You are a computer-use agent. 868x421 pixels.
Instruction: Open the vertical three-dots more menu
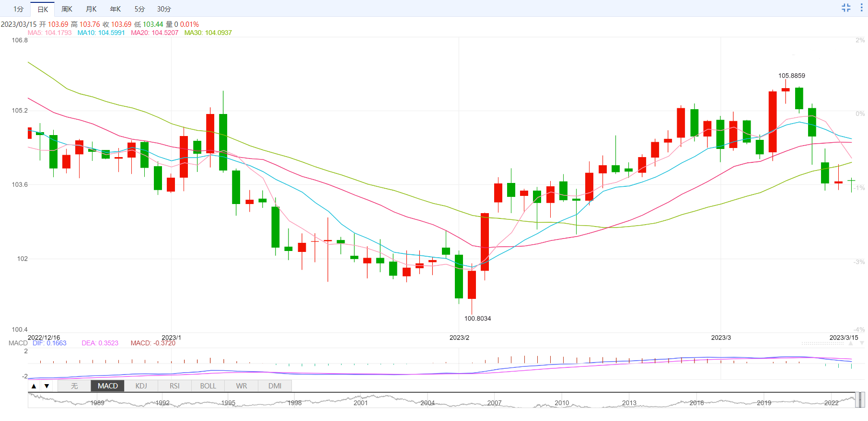(861, 8)
